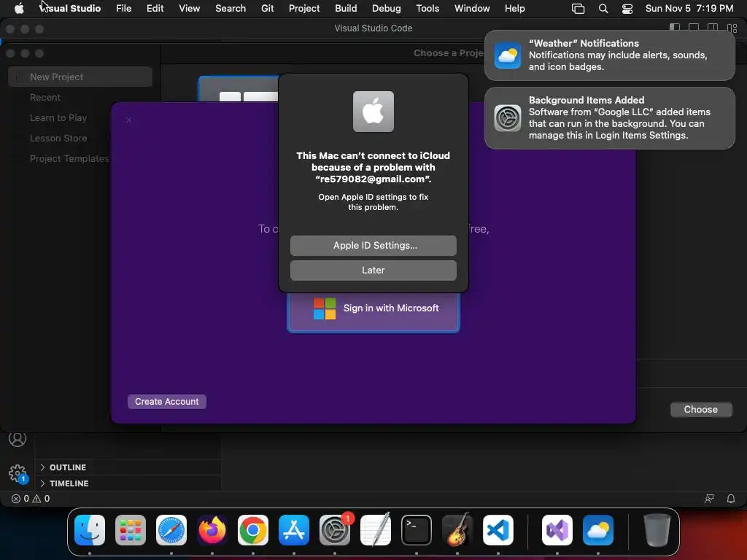Open the Weather Notifications banner
The width and height of the screenshot is (747, 560).
609,55
